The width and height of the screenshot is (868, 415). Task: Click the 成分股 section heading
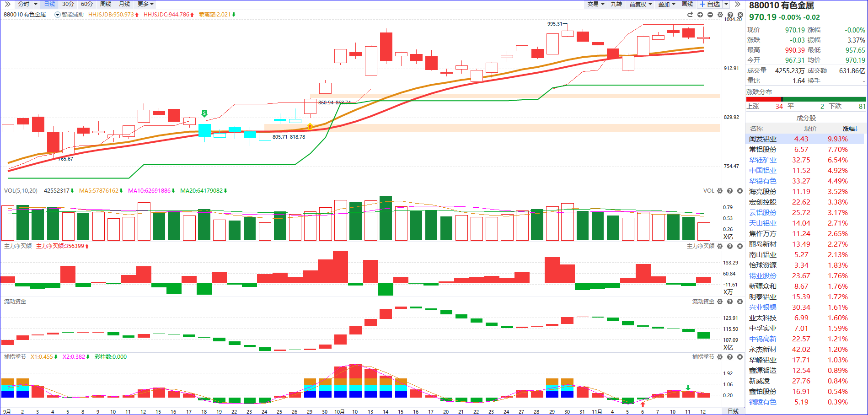tap(806, 118)
